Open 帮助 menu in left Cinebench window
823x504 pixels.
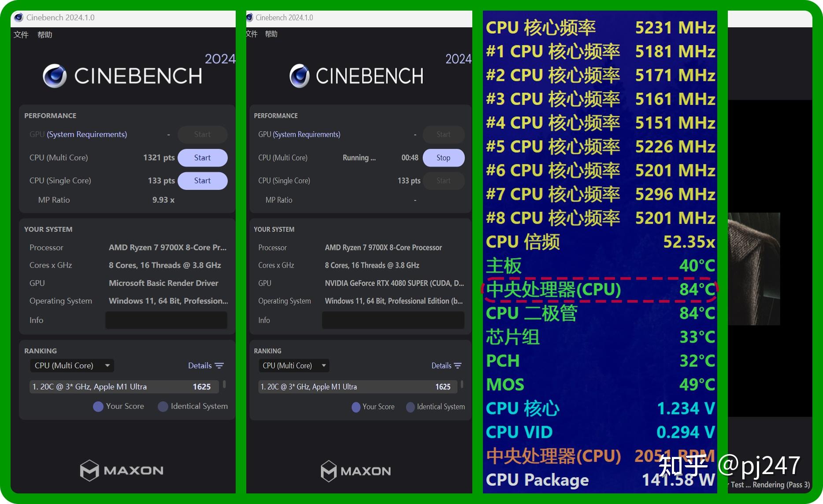pyautogui.click(x=44, y=35)
